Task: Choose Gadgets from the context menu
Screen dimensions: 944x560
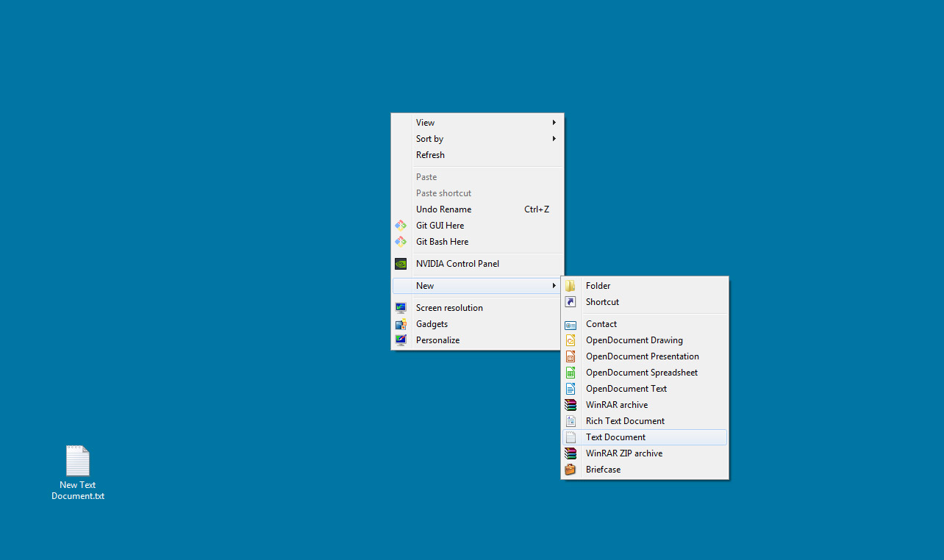Action: click(477, 324)
